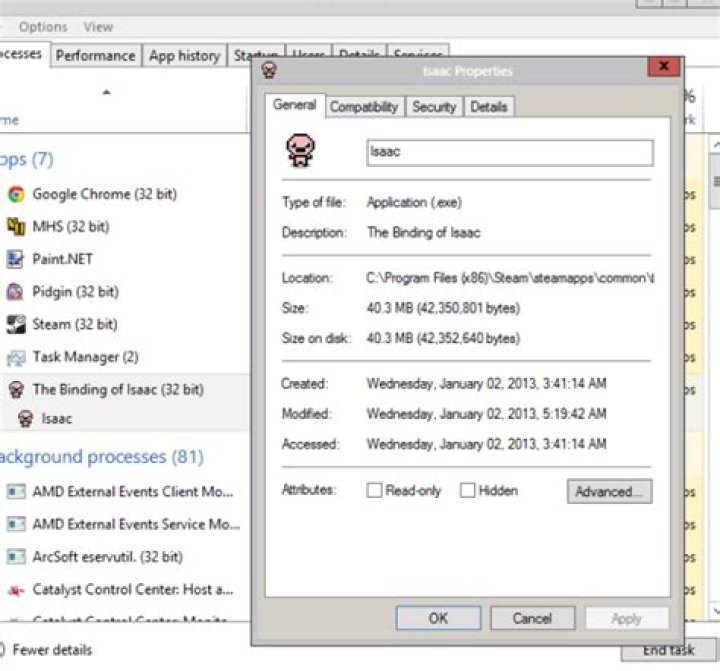Select Catalyst Control Center: Host row
Image resolution: width=720 pixels, height=671 pixels.
pyautogui.click(x=124, y=590)
